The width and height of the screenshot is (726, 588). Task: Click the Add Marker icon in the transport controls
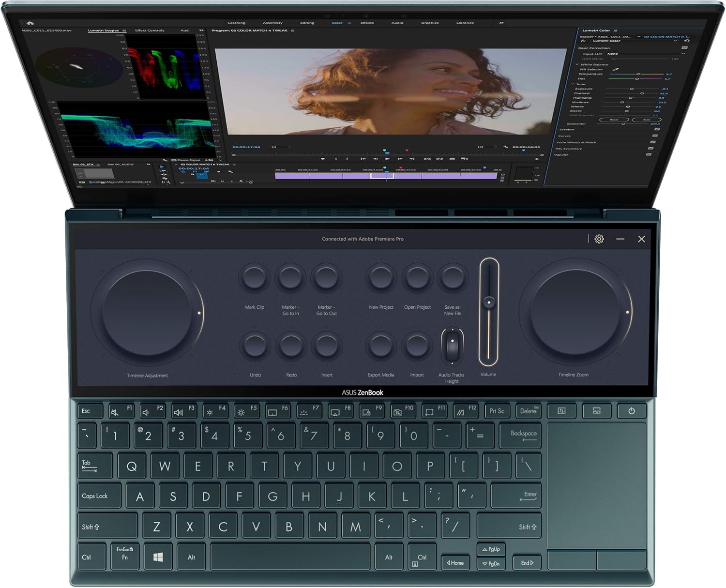tap(322, 158)
